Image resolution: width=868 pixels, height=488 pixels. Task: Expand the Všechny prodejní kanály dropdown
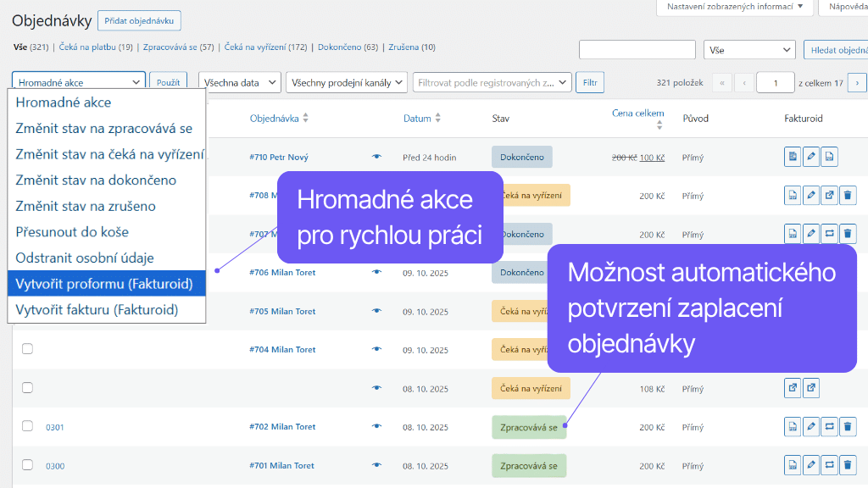click(346, 82)
